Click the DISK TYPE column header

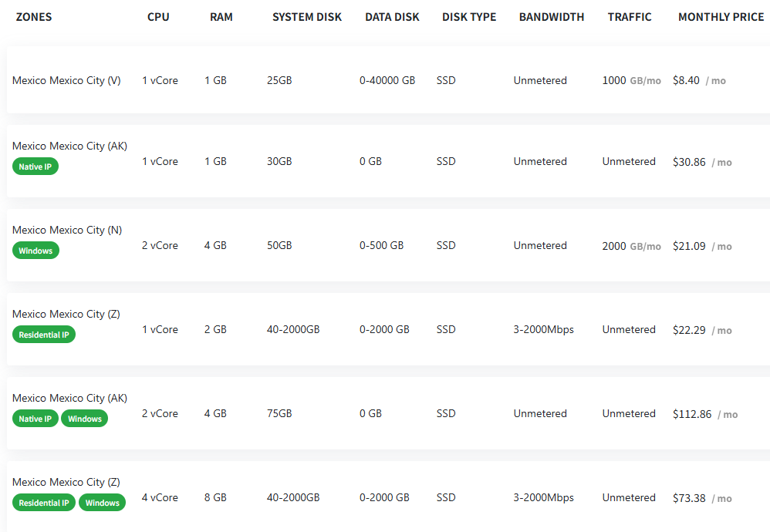tap(469, 17)
